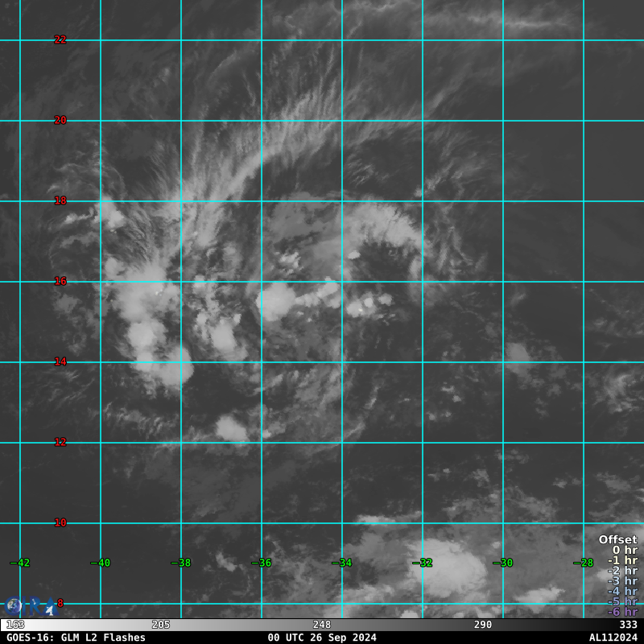Click the 163 end of grayscale colorbar
Image resolution: width=644 pixels, height=644 pixels.
(x=15, y=625)
